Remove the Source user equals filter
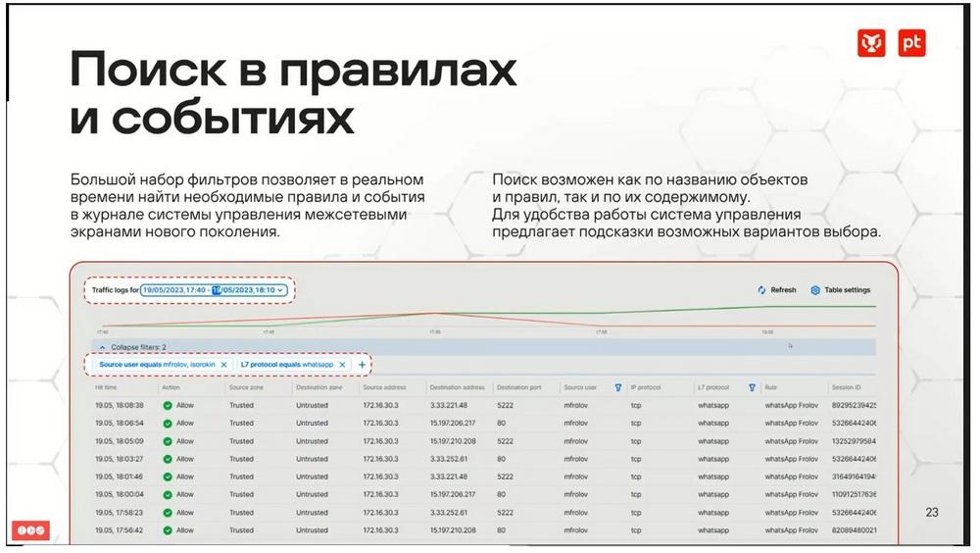Viewport: 980px width, 553px height. click(223, 365)
